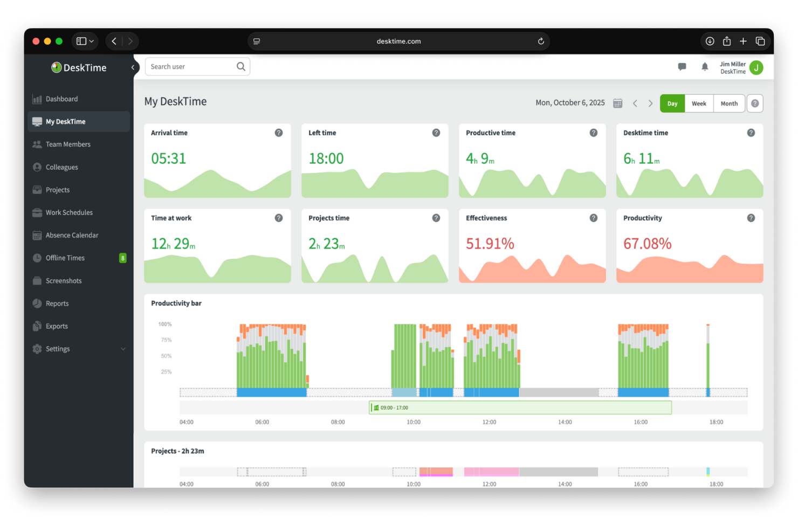This screenshot has width=798, height=532.
Task: Click the pink project segment near 12:00
Action: point(491,472)
